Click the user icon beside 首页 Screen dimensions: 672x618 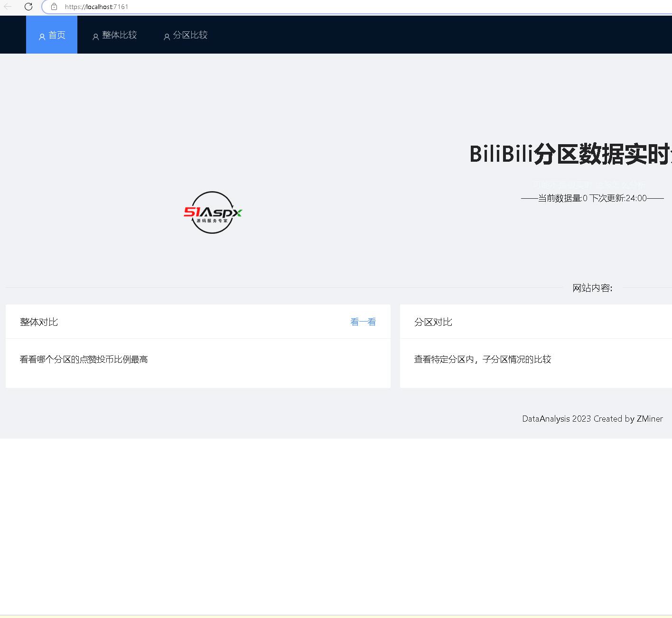coord(42,36)
